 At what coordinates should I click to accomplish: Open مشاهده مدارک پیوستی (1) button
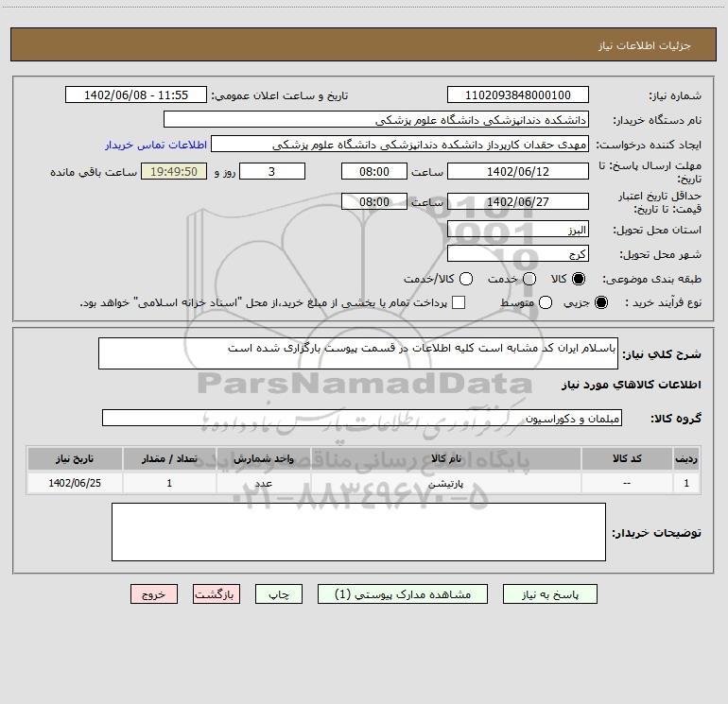tap(403, 594)
